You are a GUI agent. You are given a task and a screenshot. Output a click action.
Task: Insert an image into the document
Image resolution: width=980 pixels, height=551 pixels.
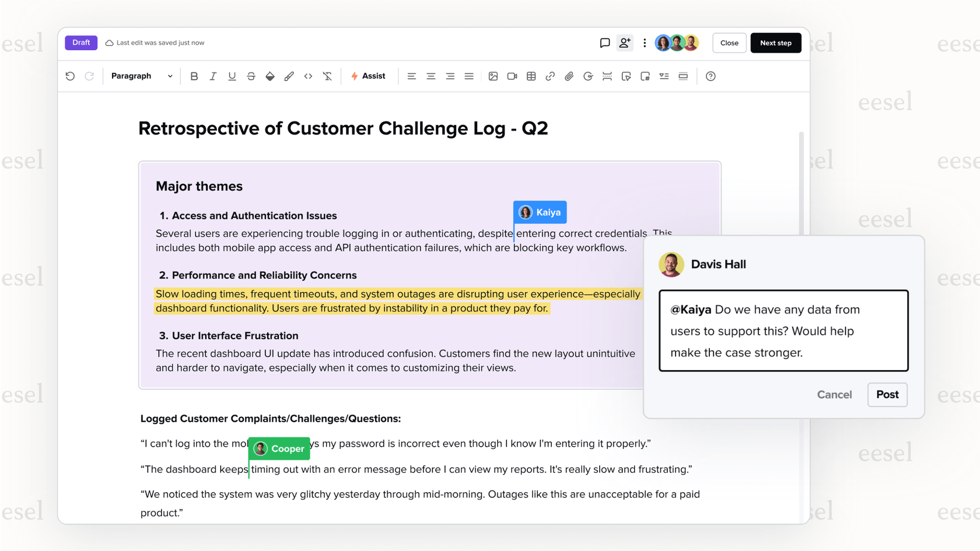pos(494,76)
